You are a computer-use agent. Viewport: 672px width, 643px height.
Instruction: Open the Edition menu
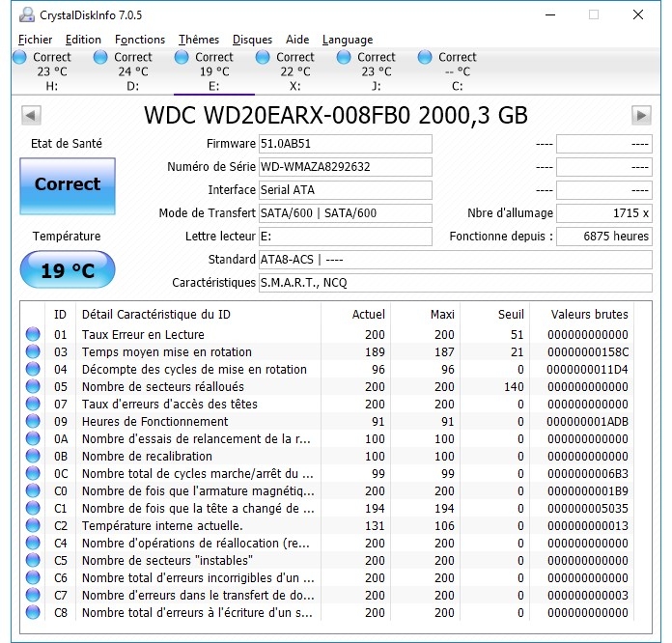point(83,40)
